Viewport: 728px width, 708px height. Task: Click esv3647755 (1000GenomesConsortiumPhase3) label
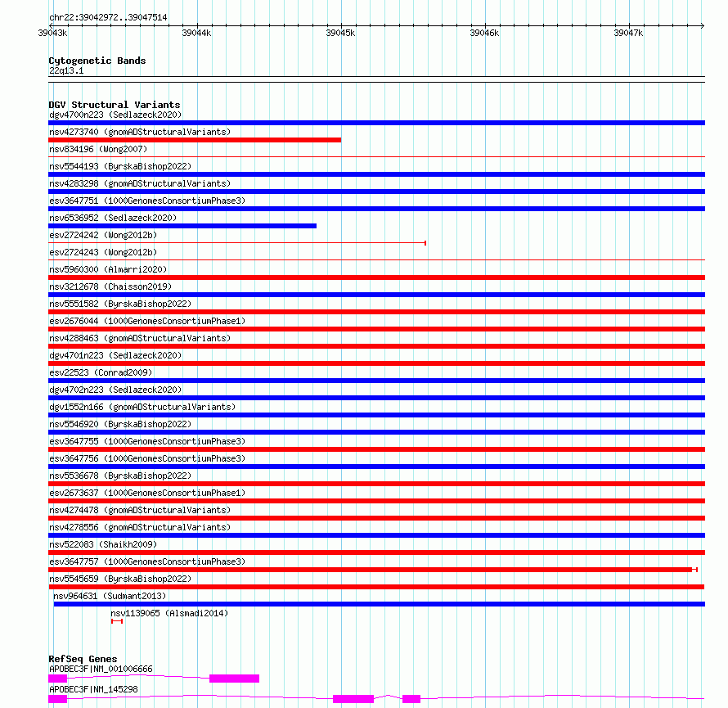click(147, 441)
